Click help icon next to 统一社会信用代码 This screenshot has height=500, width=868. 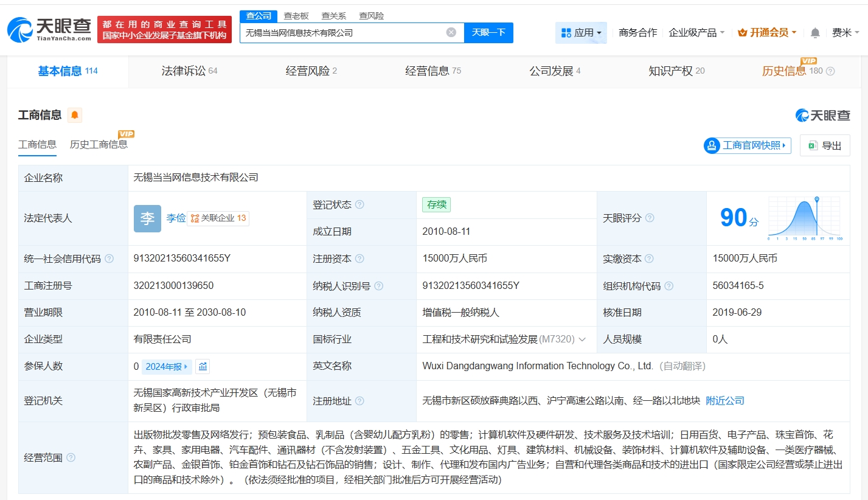click(109, 259)
